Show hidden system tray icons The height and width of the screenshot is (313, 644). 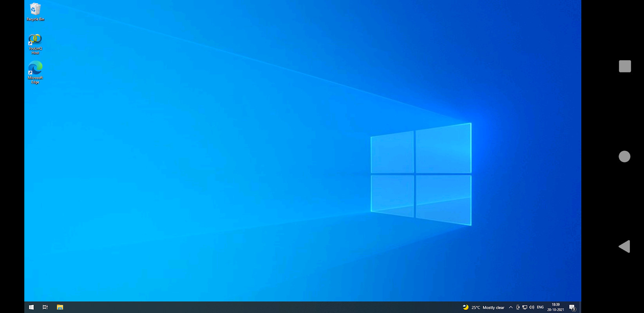(x=510, y=308)
